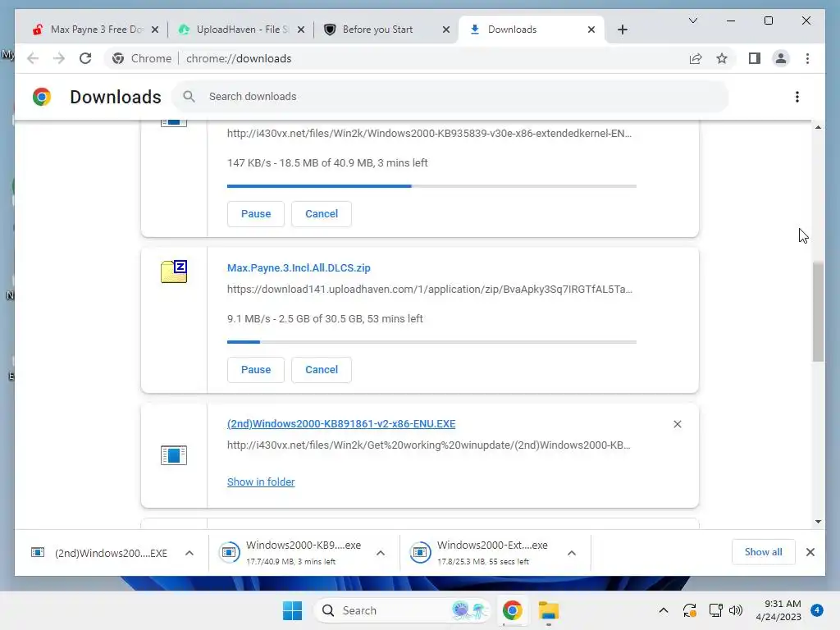Open the tab search dropdown chevron
This screenshot has width=840, height=630.
pos(692,21)
